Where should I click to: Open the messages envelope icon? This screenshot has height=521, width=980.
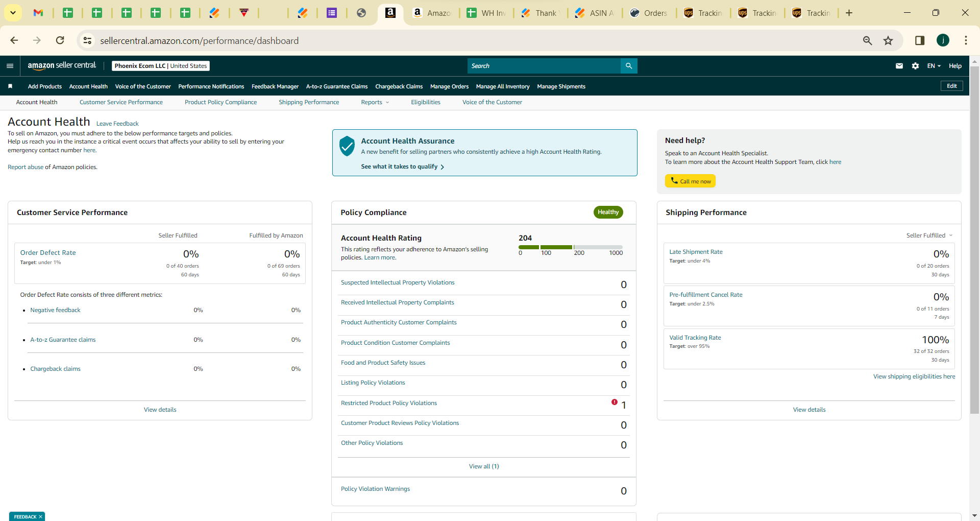[x=899, y=66]
